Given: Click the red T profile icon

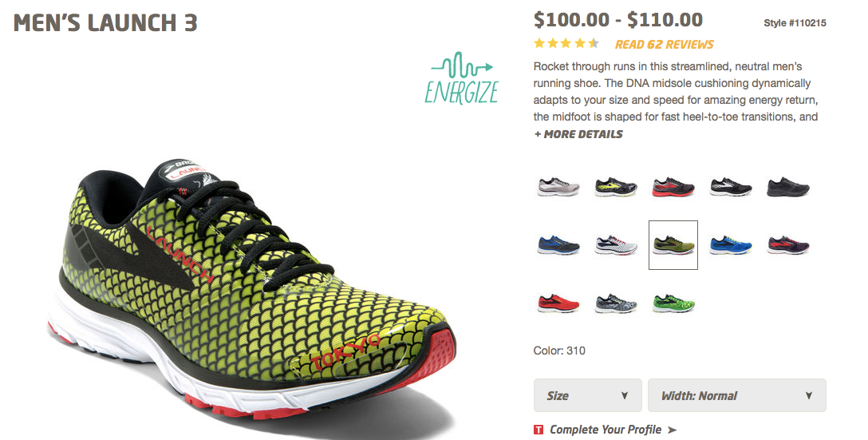Looking at the screenshot, I should pos(538,430).
